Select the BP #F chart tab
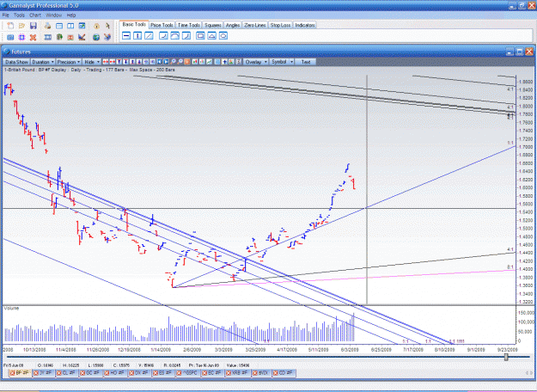The height and width of the screenshot is (392, 537). pos(22,373)
